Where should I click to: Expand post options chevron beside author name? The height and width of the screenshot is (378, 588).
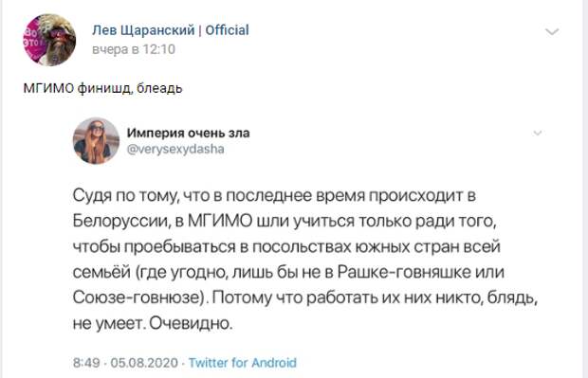click(552, 32)
